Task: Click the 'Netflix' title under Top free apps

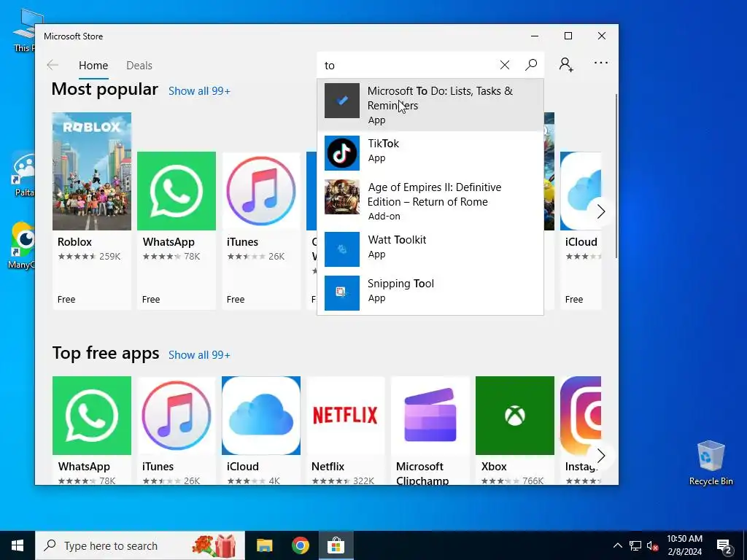Action: (328, 467)
